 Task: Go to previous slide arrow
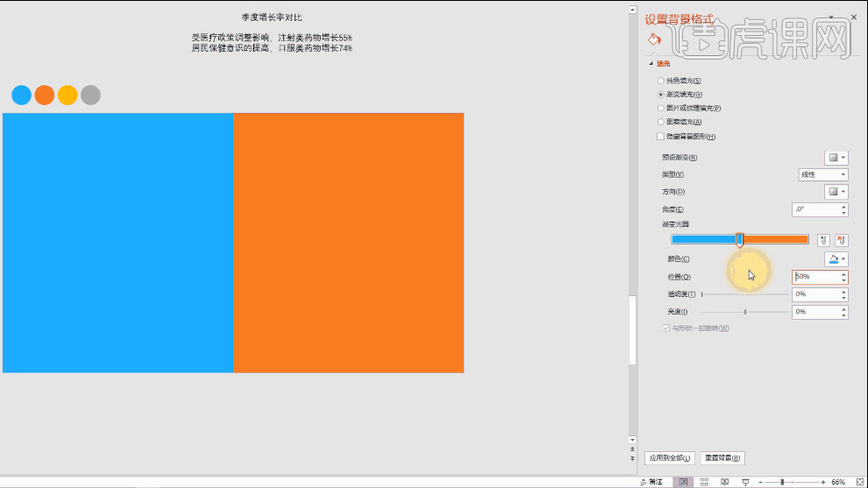(x=632, y=449)
